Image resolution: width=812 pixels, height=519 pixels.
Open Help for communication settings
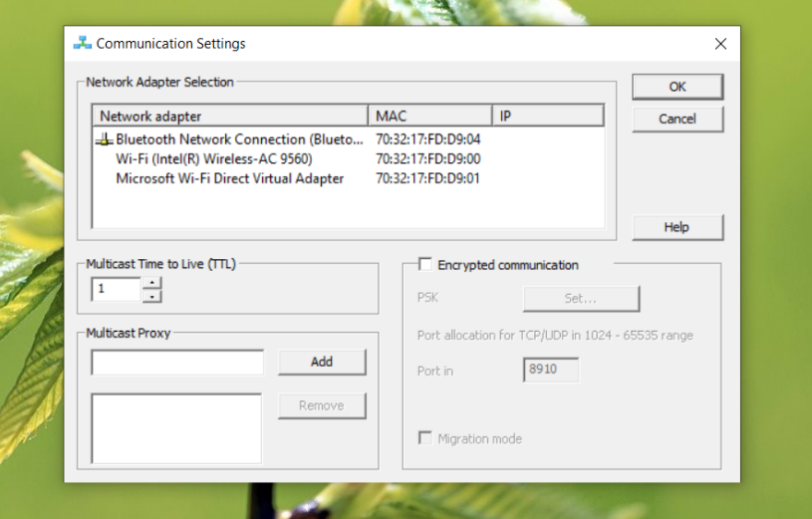click(677, 227)
